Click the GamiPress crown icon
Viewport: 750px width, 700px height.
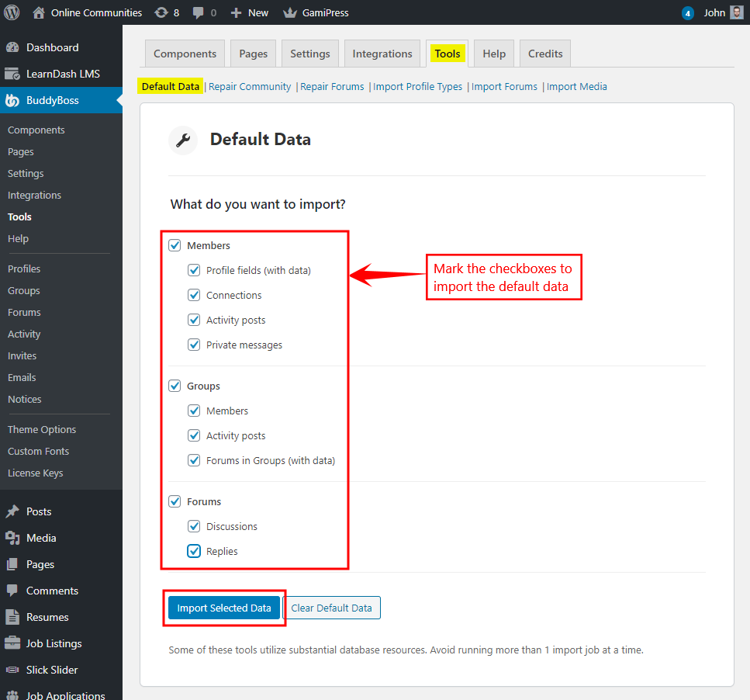click(290, 12)
